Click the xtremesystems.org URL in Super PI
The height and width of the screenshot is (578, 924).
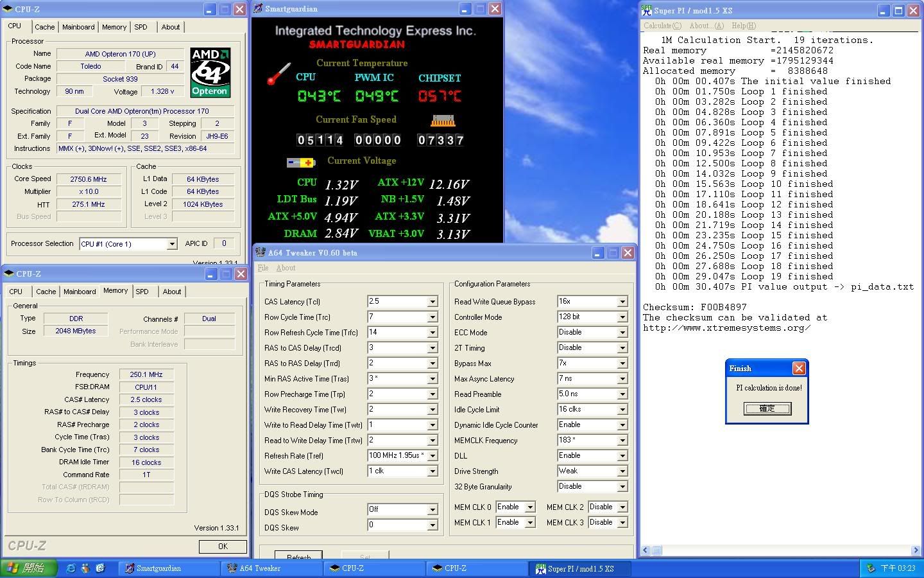click(726, 328)
